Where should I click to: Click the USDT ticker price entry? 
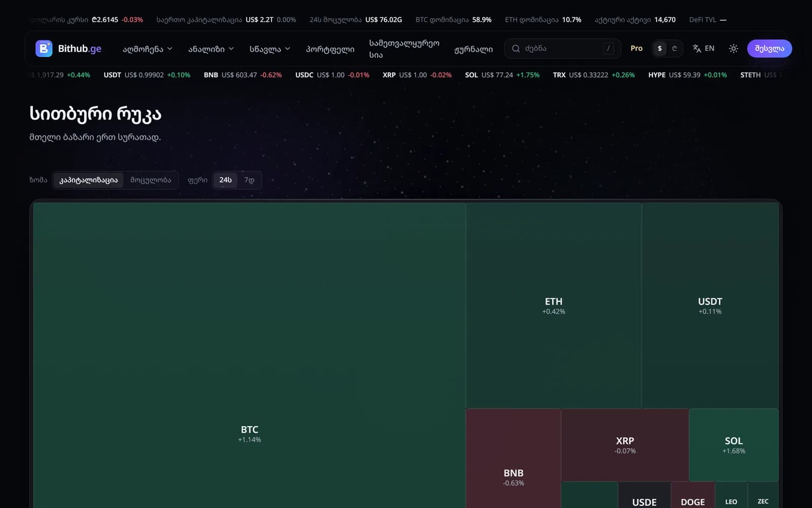pos(147,75)
